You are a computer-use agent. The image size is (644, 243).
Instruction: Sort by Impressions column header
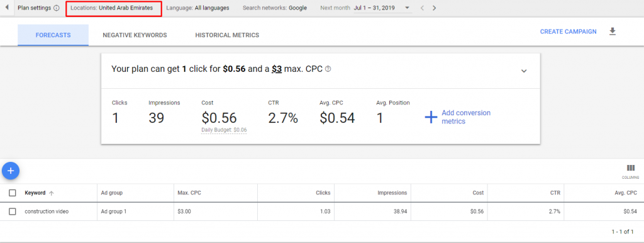pos(393,193)
